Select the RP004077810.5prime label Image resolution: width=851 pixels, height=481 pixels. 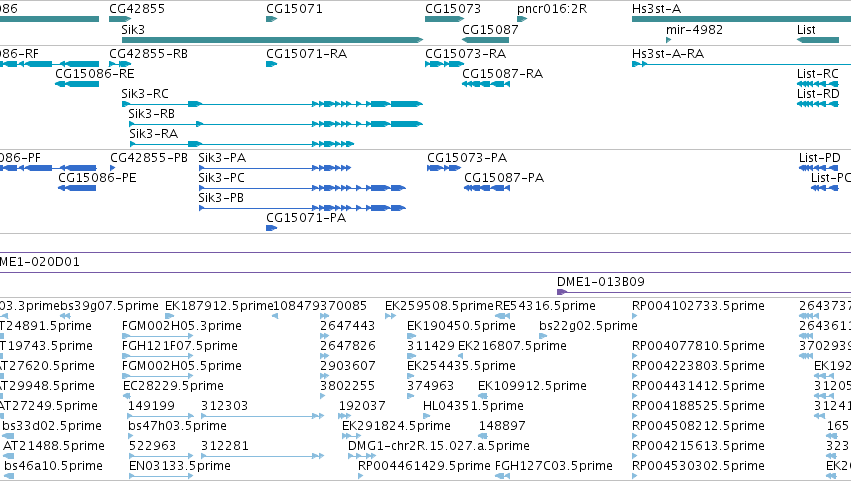click(x=698, y=346)
